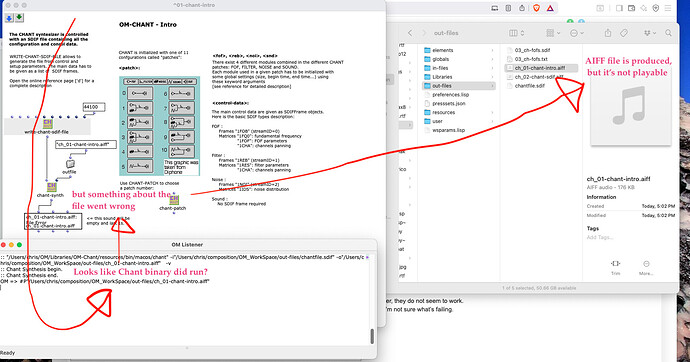Select file ch_01-chant-intro.aiff in Finder list

(541, 68)
